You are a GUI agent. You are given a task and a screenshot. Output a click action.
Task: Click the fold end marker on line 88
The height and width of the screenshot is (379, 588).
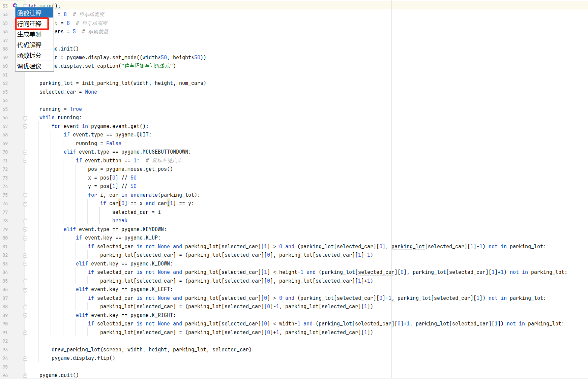(x=25, y=307)
